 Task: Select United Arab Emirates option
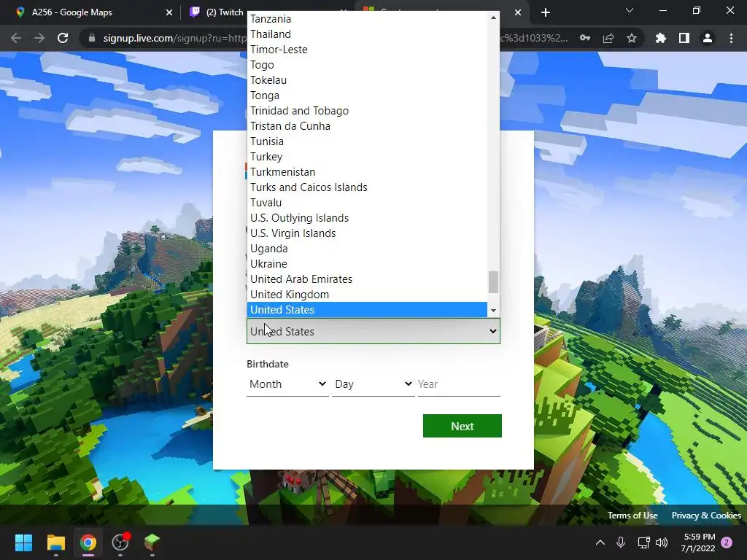pos(367,279)
